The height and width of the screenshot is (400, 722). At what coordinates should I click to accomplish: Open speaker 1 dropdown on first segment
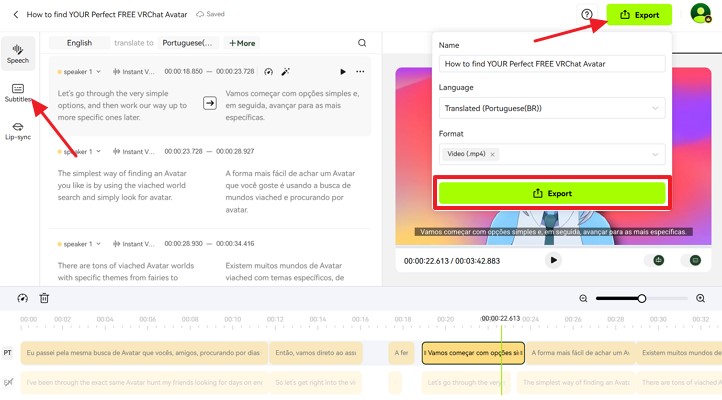pyautogui.click(x=80, y=72)
